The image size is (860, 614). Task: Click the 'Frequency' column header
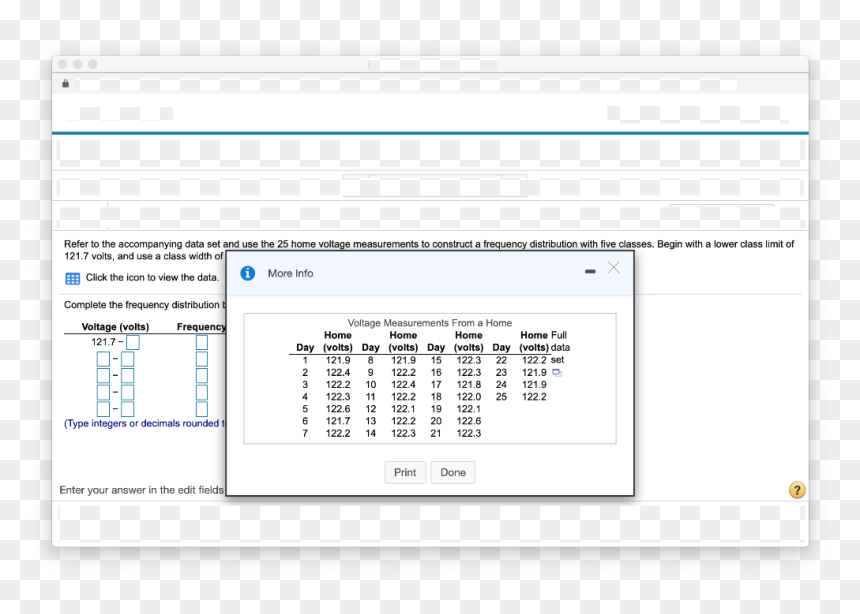(x=201, y=327)
